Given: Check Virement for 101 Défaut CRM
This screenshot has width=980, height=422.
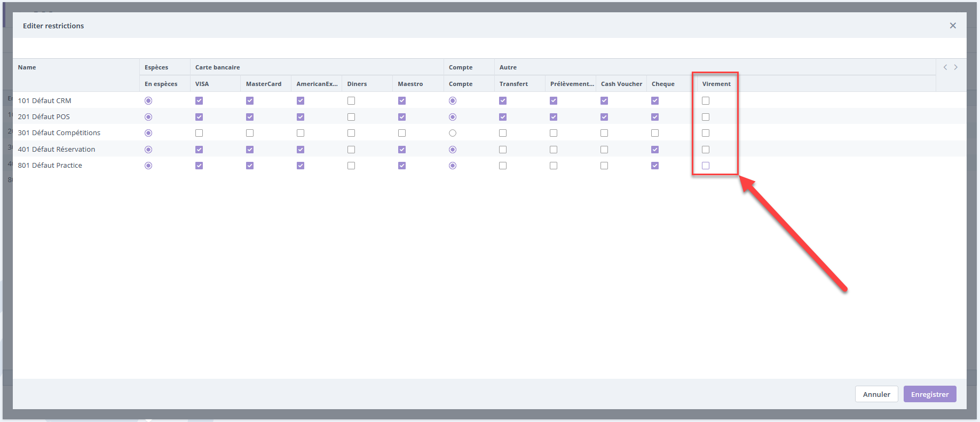Looking at the screenshot, I should (x=706, y=100).
